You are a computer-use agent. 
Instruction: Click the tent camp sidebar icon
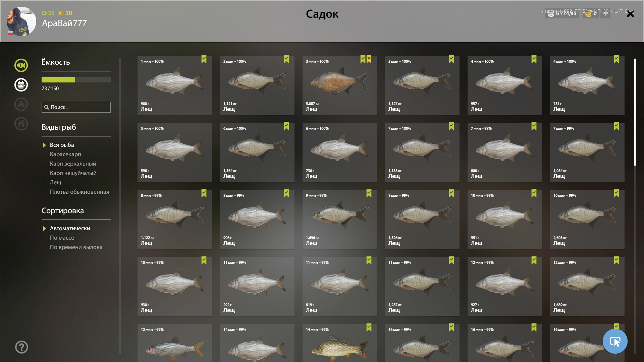pyautogui.click(x=21, y=104)
